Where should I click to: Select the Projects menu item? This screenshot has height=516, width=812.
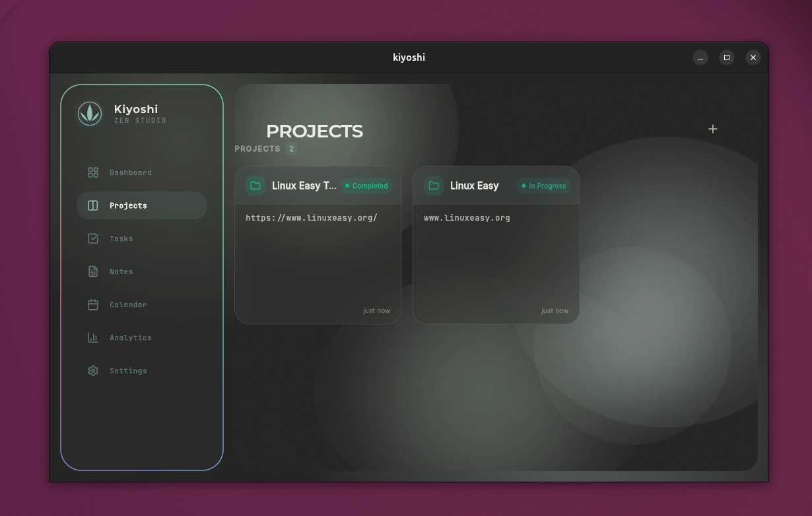tap(142, 205)
